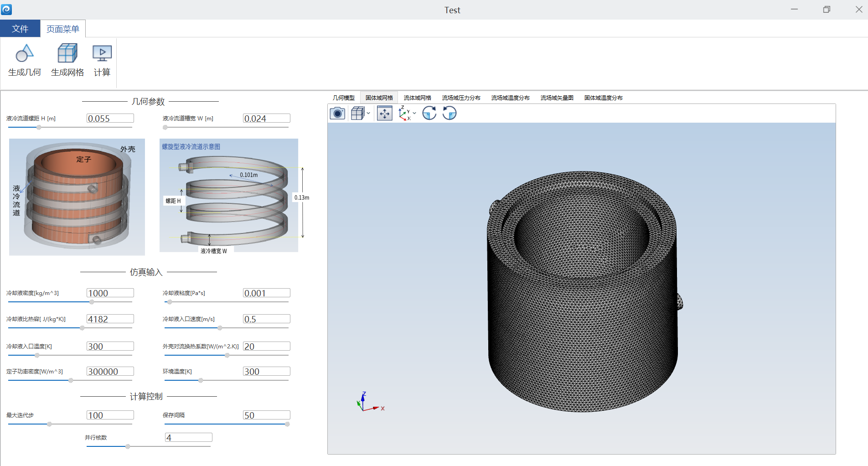Click the 仿真输入 section heading
868x466 pixels.
coord(146,272)
